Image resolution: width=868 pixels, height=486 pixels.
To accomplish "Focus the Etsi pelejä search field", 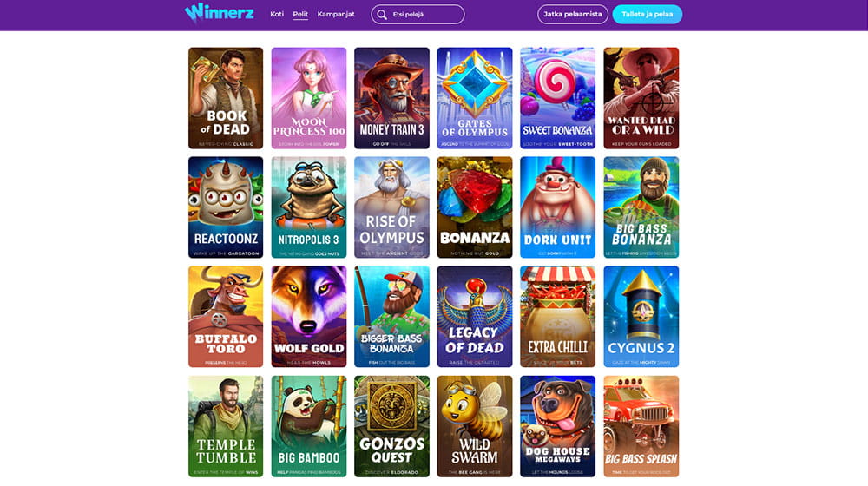I will [418, 15].
